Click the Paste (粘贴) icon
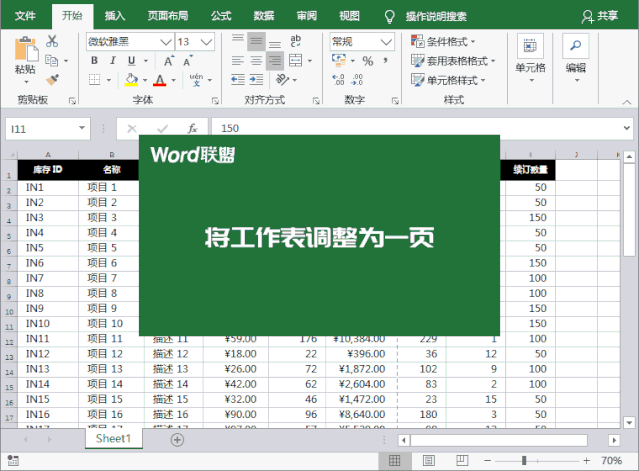Image resolution: width=639 pixels, height=471 pixels. pyautogui.click(x=26, y=51)
